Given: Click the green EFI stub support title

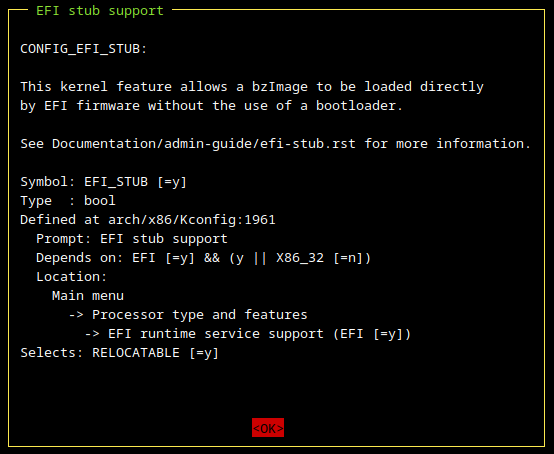Looking at the screenshot, I should pyautogui.click(x=100, y=11).
